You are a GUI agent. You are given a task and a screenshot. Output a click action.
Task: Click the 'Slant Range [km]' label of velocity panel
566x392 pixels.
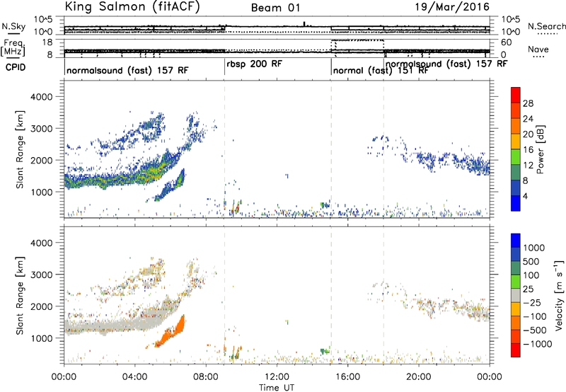pos(20,295)
